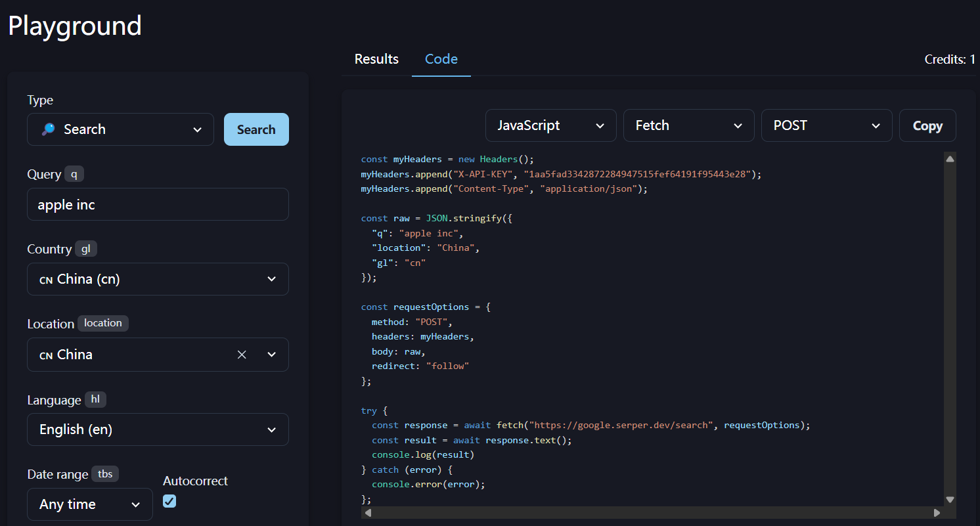This screenshot has height=526, width=980.
Task: Open the POST method dropdown
Action: pyautogui.click(x=826, y=125)
